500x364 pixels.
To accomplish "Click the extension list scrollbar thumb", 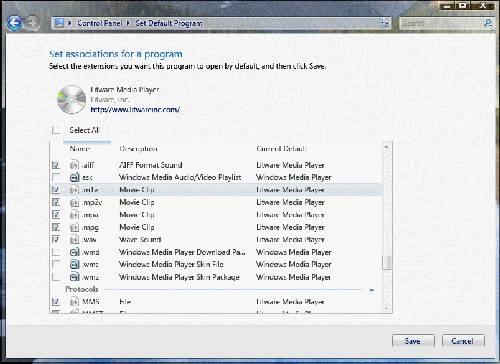I will (387, 262).
